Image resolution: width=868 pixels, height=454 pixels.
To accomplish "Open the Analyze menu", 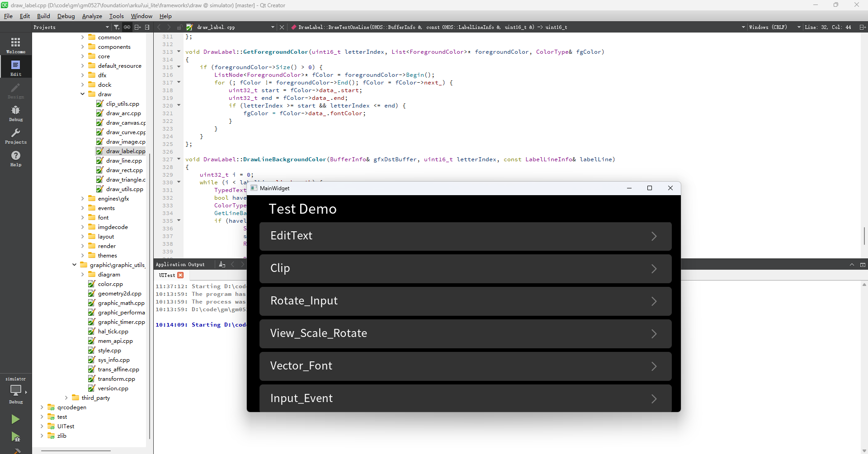I will coord(92,16).
